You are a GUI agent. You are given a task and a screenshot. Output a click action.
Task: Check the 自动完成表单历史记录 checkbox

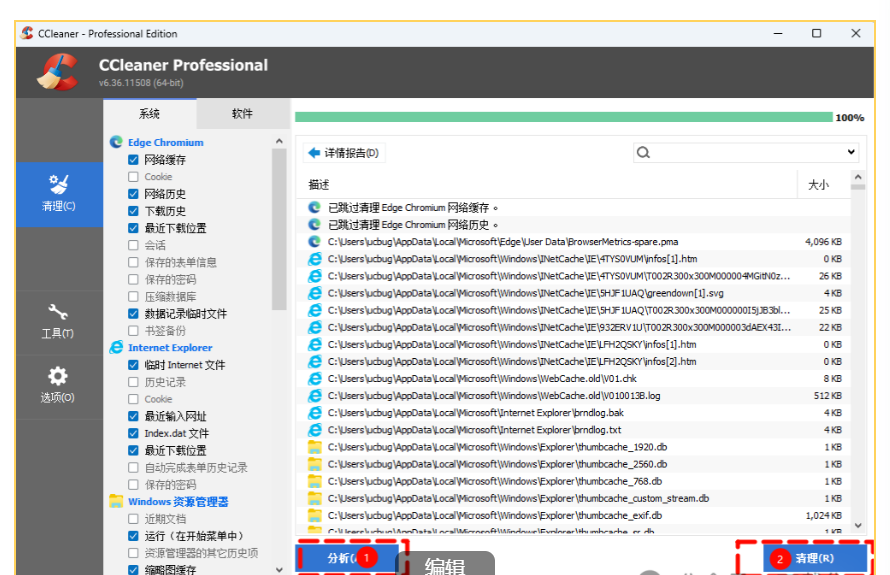point(133,467)
